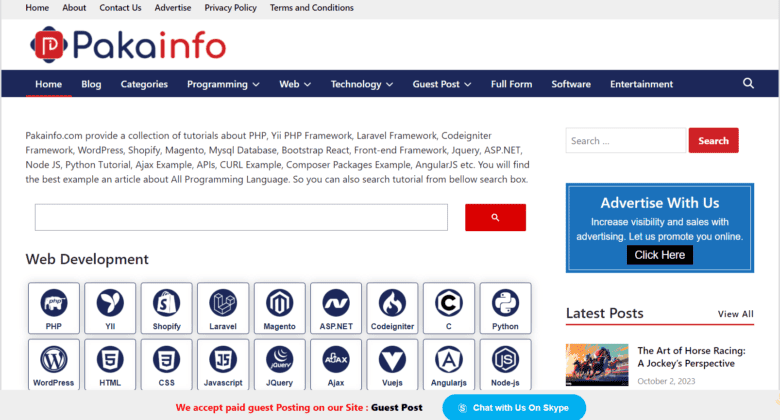Submit the red magnifier search button
The width and height of the screenshot is (780, 420).
pyautogui.click(x=495, y=217)
